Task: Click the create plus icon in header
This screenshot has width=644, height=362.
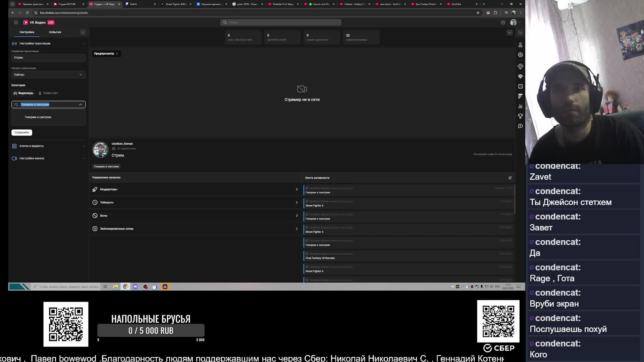Action: pyautogui.click(x=503, y=22)
